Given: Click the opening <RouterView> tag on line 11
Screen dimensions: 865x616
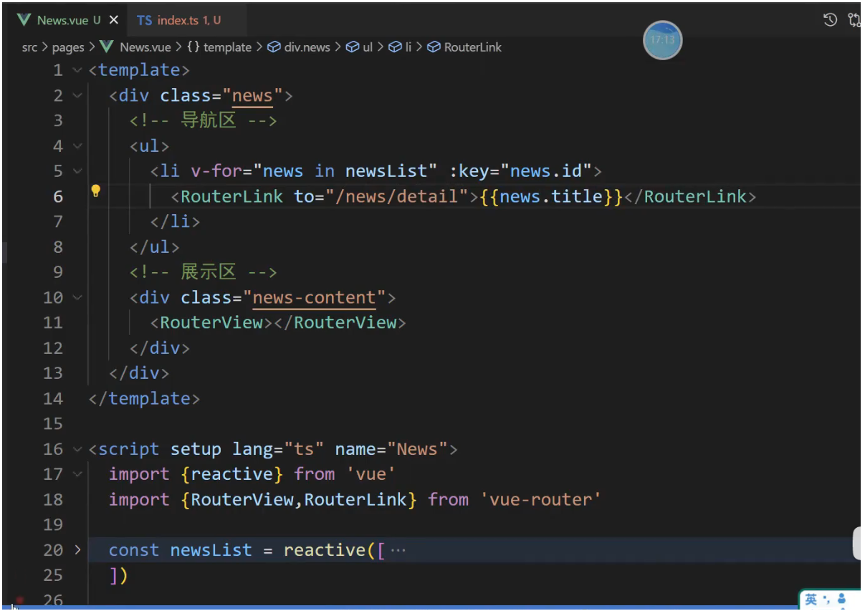Looking at the screenshot, I should click(x=211, y=322).
